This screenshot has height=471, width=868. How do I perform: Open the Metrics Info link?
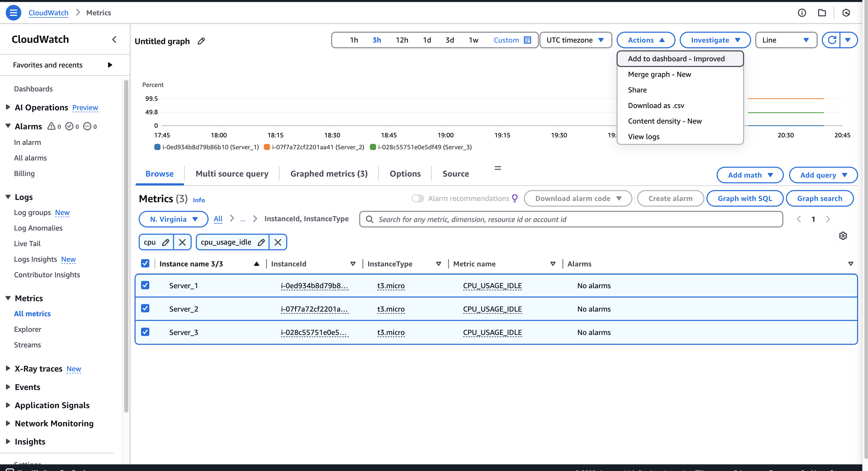pos(198,200)
